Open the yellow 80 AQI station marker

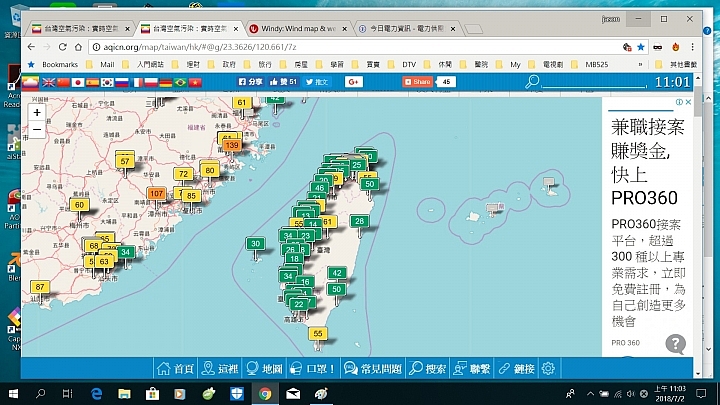[210, 170]
